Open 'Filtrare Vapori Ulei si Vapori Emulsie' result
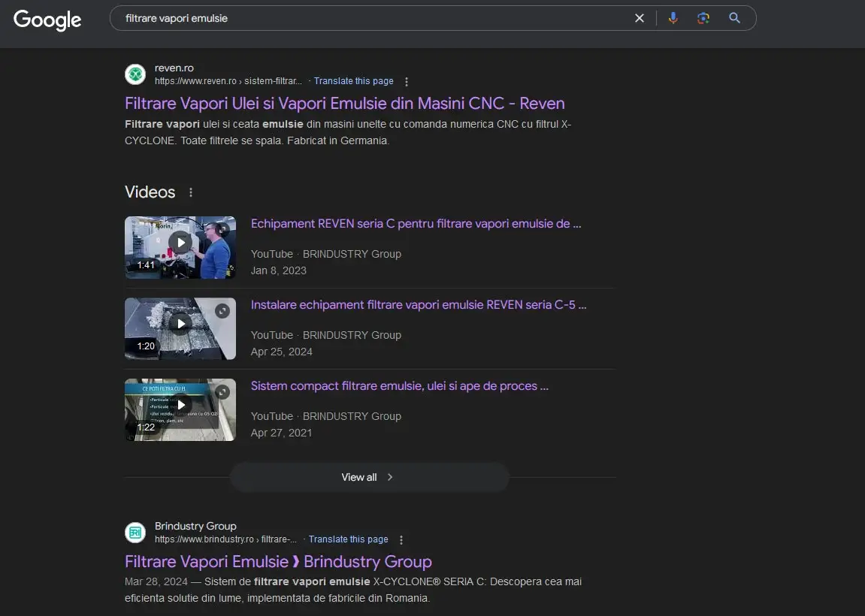Viewport: 865px width, 616px height. click(345, 104)
